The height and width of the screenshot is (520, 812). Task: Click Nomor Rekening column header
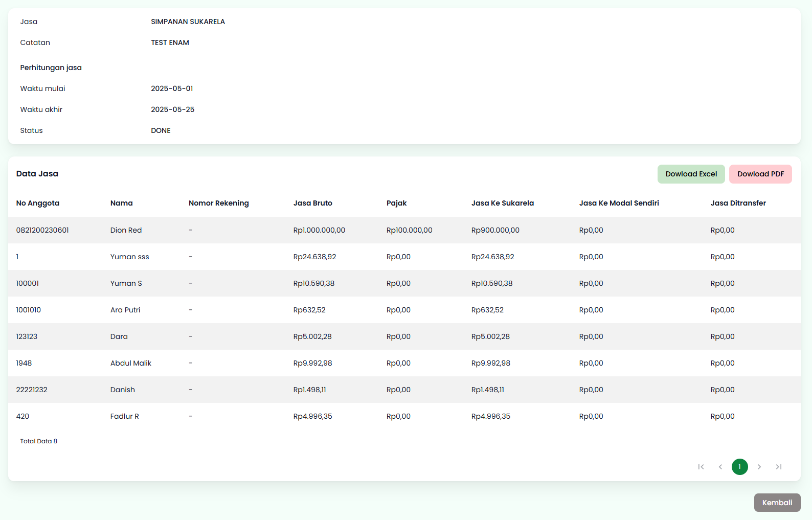[219, 203]
